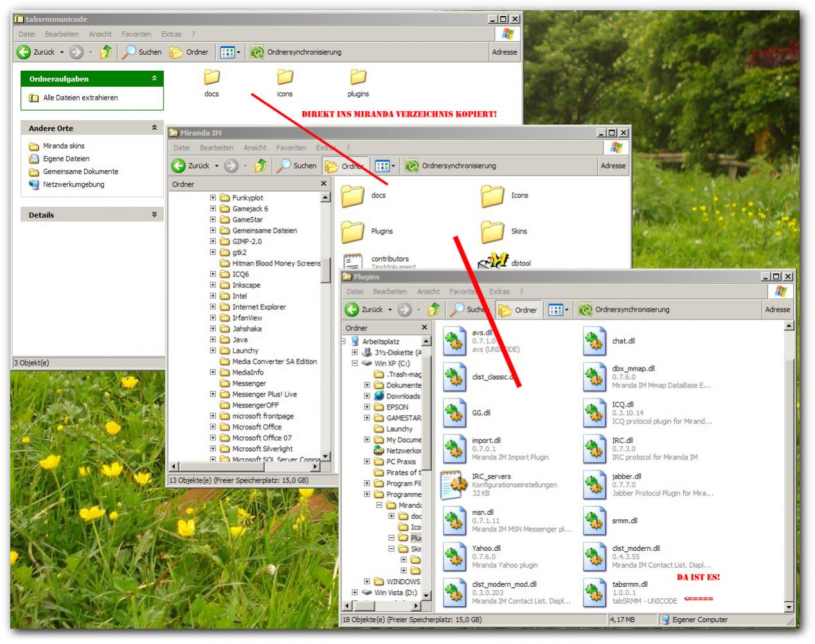The image size is (815, 644).
Task: Collapse Ordneraufgaben panel
Action: click(x=154, y=78)
